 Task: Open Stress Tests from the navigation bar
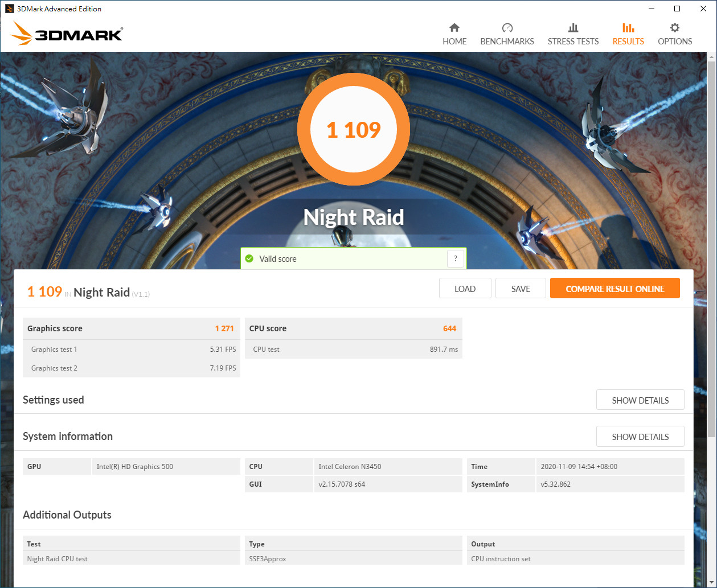coord(573,34)
